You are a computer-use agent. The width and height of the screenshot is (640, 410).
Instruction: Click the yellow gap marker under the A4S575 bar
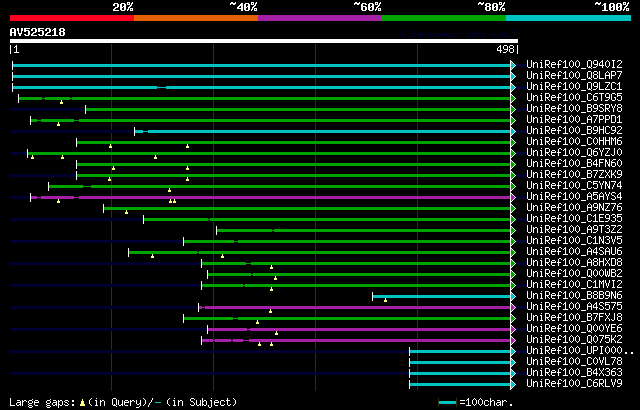point(270,311)
